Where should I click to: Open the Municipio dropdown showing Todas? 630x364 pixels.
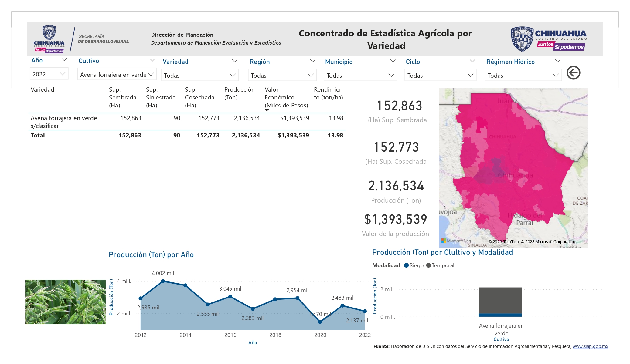pos(360,75)
